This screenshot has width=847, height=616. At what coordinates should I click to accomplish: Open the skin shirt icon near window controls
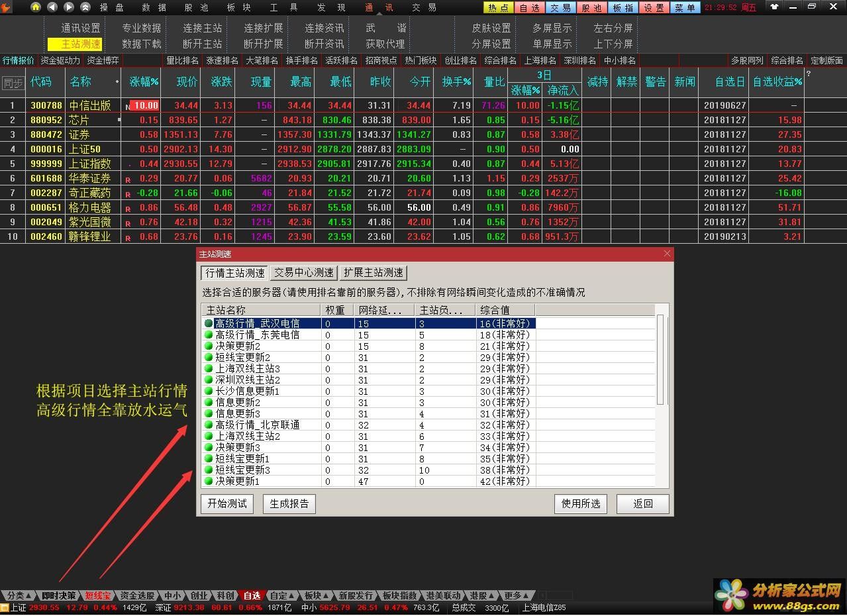[774, 7]
